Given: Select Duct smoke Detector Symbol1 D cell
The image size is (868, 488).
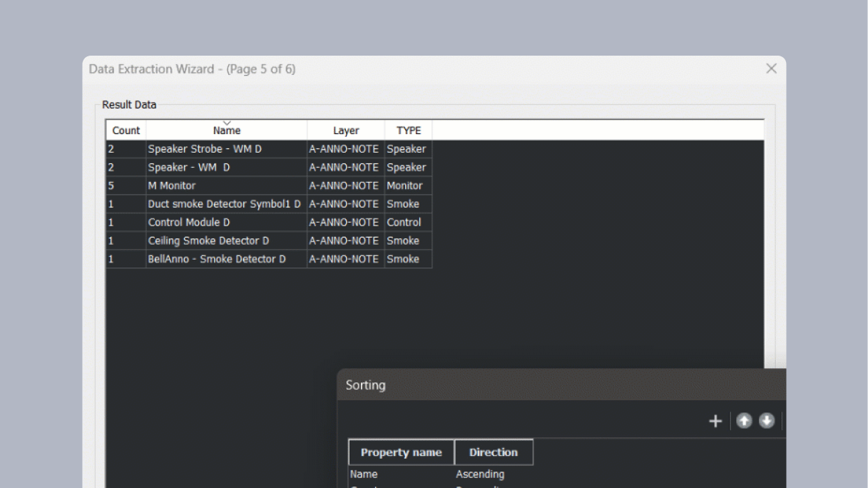Looking at the screenshot, I should point(227,204).
